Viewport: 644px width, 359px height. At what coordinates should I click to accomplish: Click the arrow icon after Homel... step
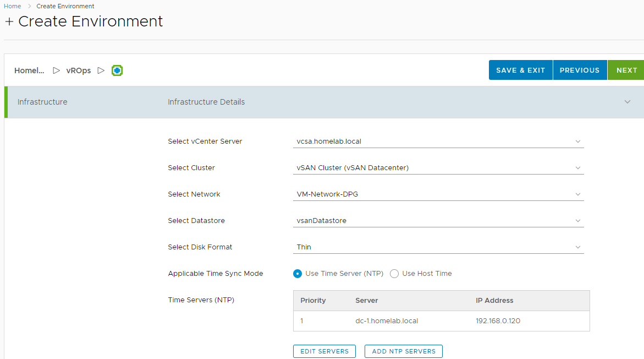point(56,70)
